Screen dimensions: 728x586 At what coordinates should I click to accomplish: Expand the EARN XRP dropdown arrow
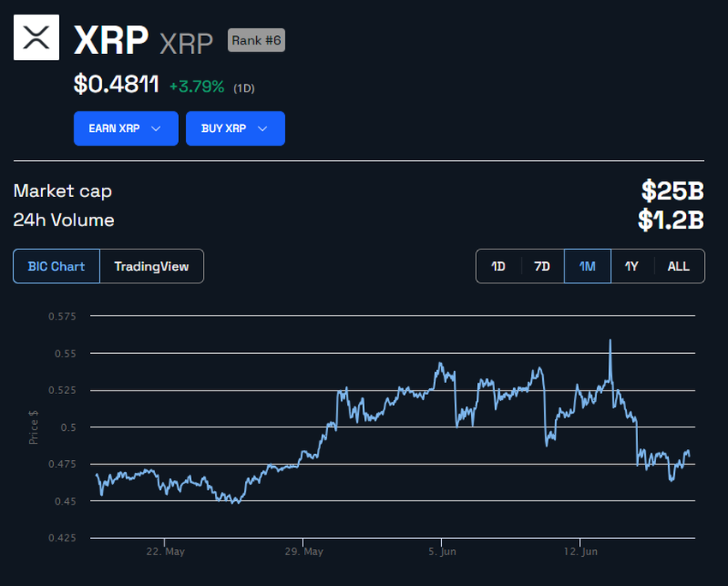[156, 129]
